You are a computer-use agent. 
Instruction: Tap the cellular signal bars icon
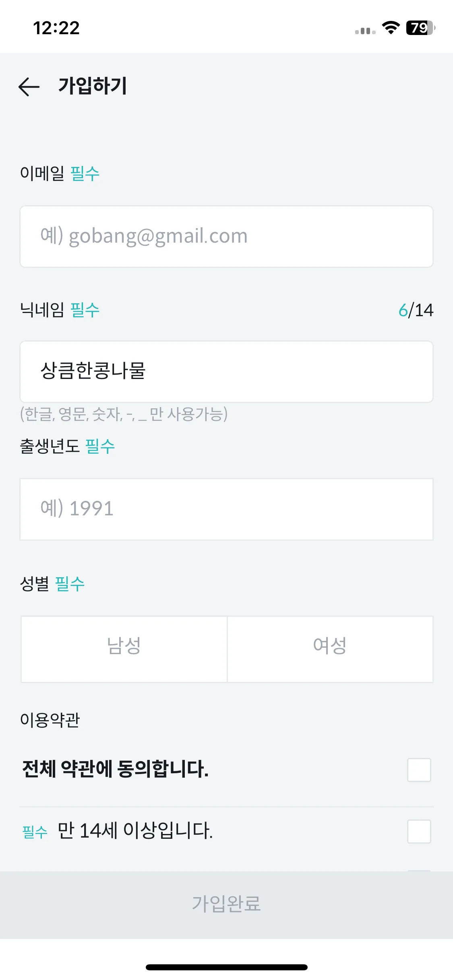tap(365, 31)
